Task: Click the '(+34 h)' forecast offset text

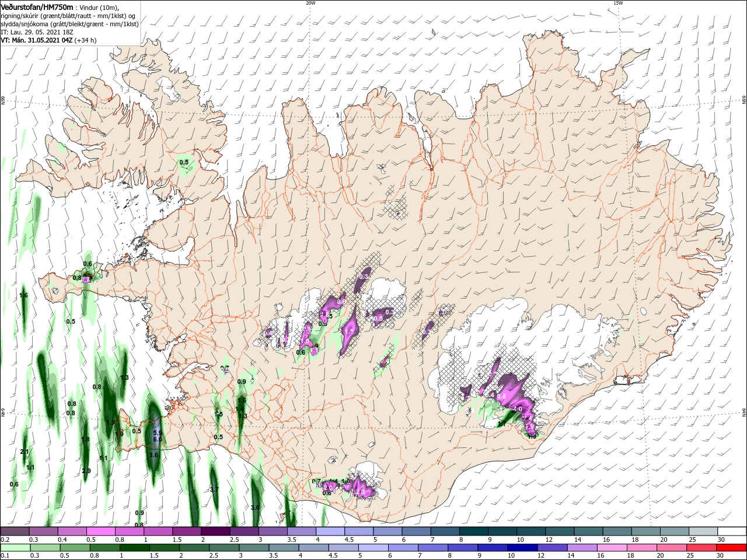Action: (86, 40)
